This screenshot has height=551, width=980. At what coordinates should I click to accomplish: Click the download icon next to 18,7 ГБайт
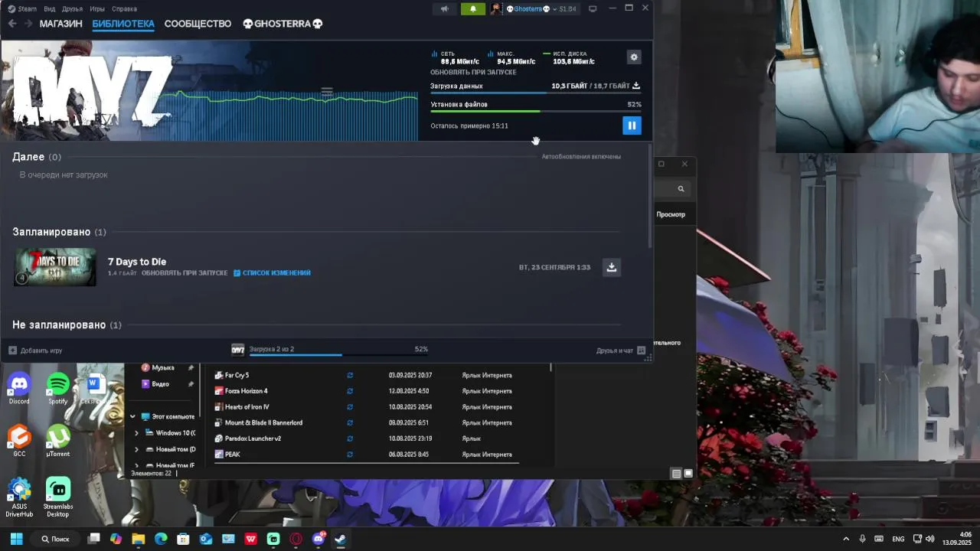[x=636, y=86]
